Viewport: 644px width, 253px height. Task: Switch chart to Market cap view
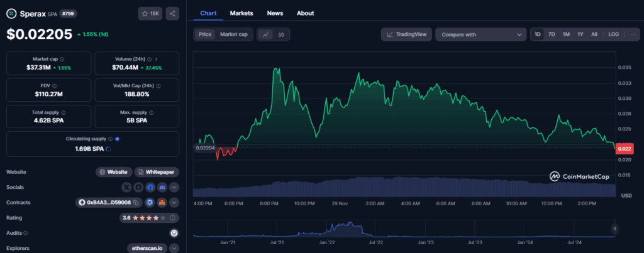coord(234,35)
